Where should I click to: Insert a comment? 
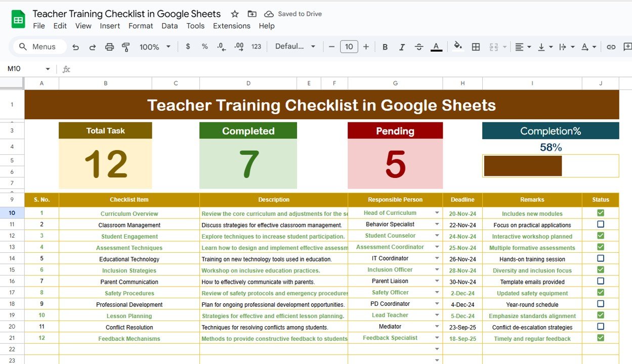[x=627, y=47]
